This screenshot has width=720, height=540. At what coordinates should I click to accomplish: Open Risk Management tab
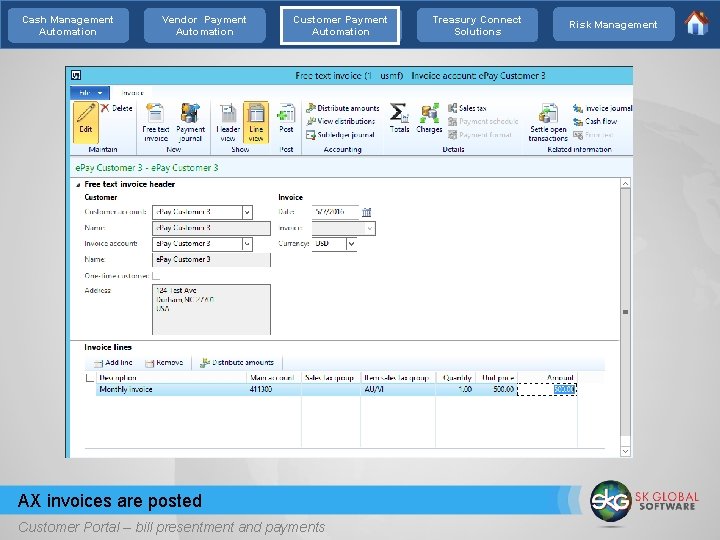click(x=613, y=25)
